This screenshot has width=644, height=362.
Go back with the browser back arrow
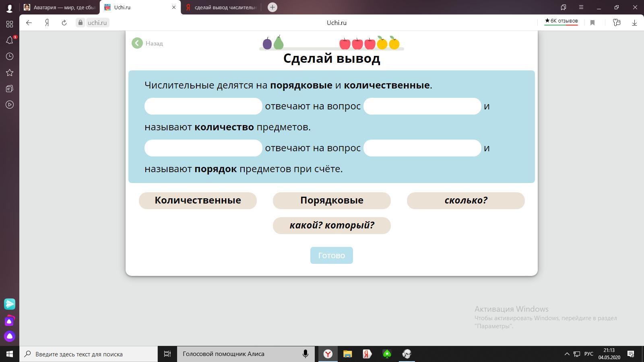tap(29, 23)
